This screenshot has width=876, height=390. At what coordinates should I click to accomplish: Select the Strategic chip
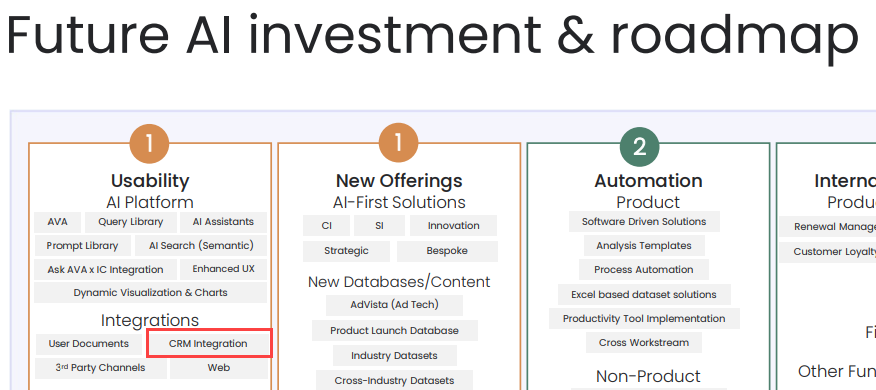point(346,251)
